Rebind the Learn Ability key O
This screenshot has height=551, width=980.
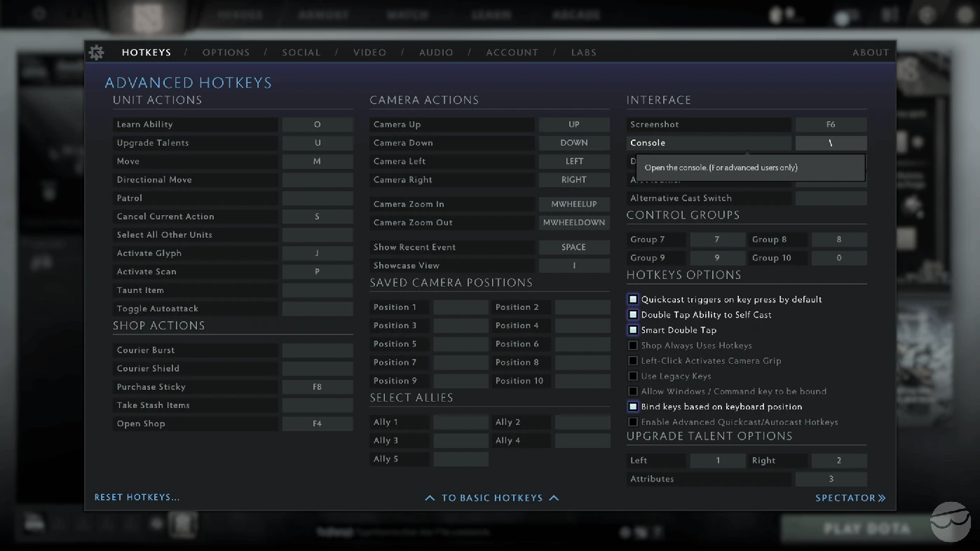click(x=318, y=125)
